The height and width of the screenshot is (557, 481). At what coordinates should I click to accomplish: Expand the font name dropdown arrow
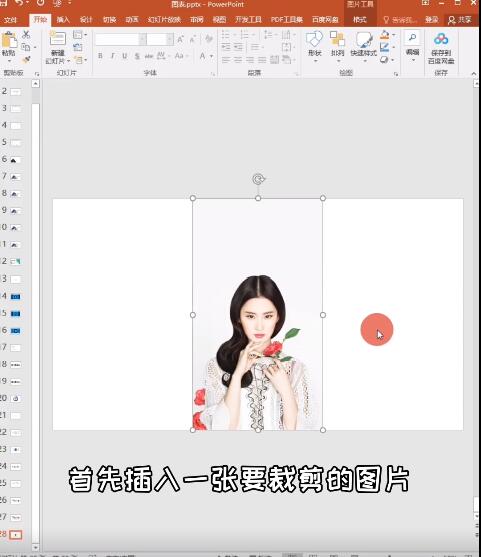pyautogui.click(x=142, y=39)
